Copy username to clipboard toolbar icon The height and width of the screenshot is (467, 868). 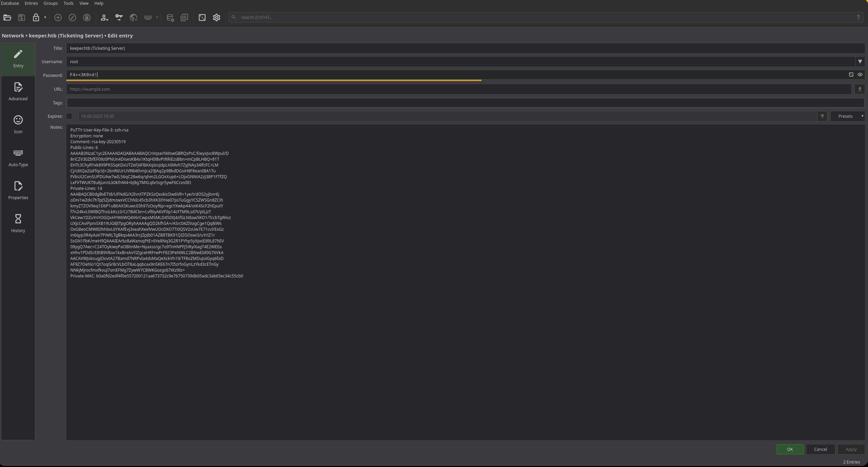click(104, 18)
